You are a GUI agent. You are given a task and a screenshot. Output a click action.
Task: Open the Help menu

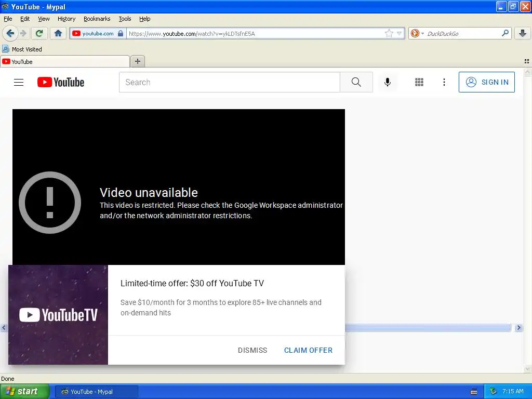pyautogui.click(x=144, y=19)
